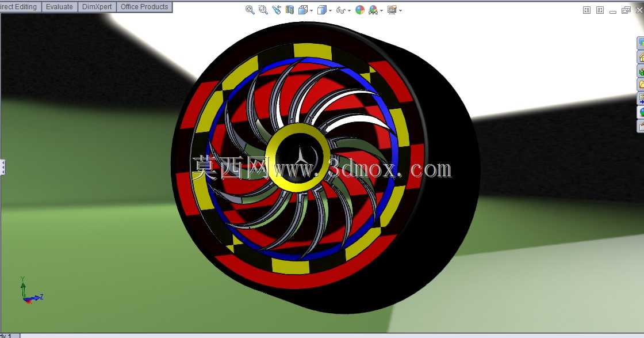Screen dimensions: 644x338
Task: Switch to the Direct Editing tab
Action: tap(20, 7)
